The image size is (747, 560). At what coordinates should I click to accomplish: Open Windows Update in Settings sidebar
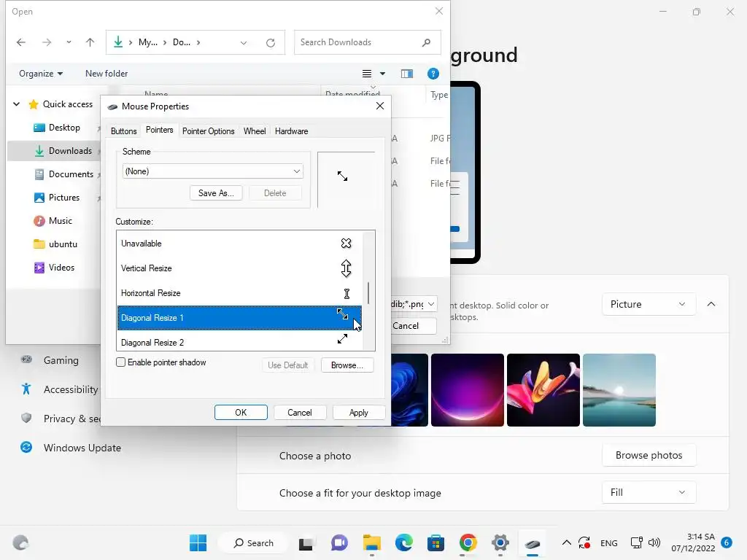coord(71,448)
